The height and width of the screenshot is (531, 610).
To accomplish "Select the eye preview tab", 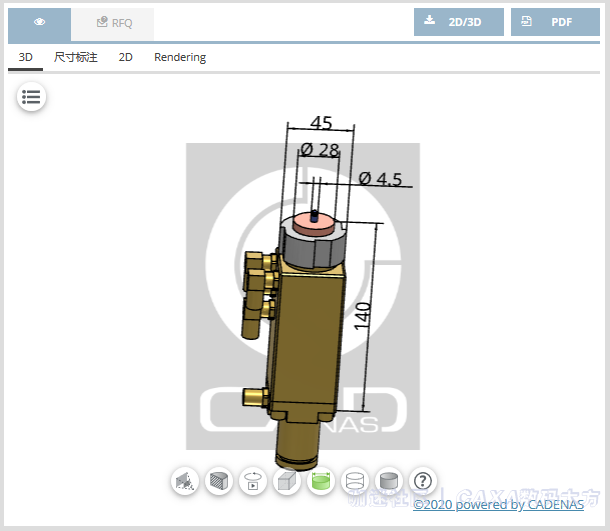I will 39,22.
